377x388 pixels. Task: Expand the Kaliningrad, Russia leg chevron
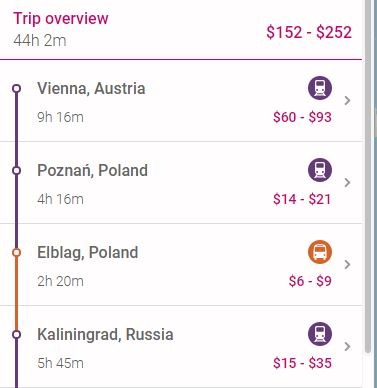point(347,346)
